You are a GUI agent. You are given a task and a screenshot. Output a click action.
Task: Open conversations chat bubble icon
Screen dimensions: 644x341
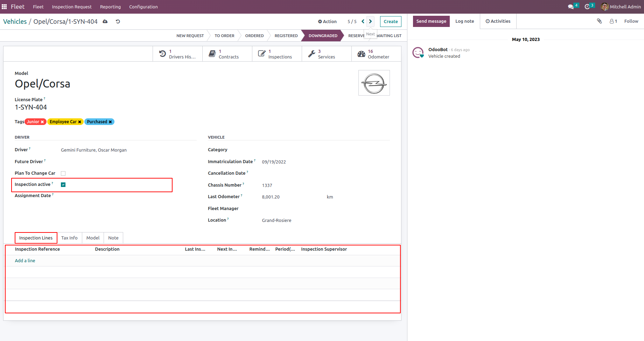(x=571, y=7)
